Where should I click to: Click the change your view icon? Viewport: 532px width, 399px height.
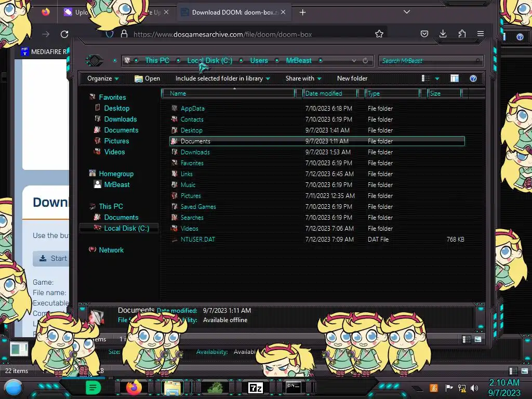pos(425,78)
